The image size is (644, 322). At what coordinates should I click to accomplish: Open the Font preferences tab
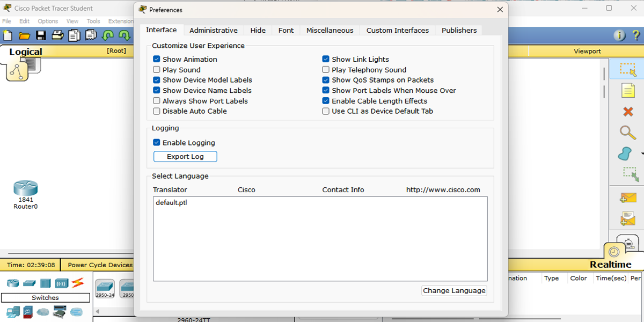[x=286, y=31]
